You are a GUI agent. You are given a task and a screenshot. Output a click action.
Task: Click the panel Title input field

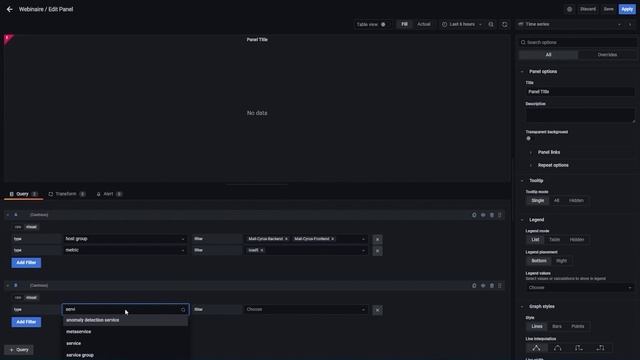click(580, 92)
